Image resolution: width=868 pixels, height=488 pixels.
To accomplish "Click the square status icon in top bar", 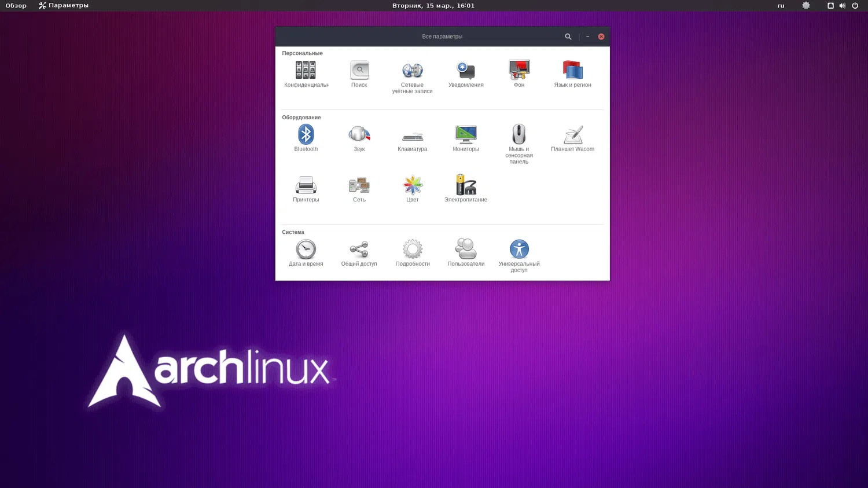I will pyautogui.click(x=830, y=6).
